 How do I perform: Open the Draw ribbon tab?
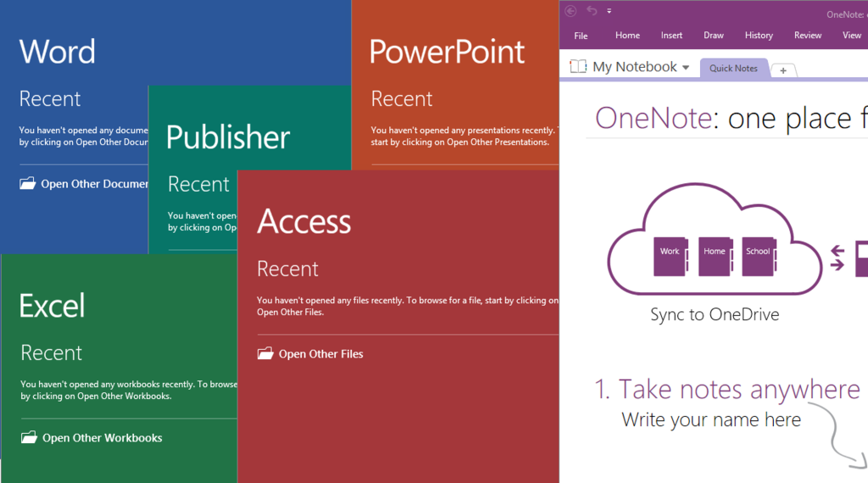[714, 36]
